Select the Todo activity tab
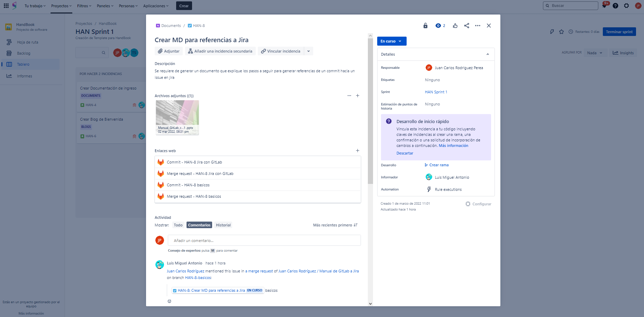The image size is (644, 317). [178, 225]
